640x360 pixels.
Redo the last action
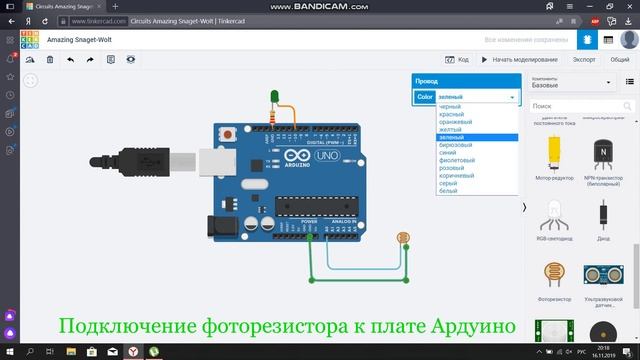point(90,60)
